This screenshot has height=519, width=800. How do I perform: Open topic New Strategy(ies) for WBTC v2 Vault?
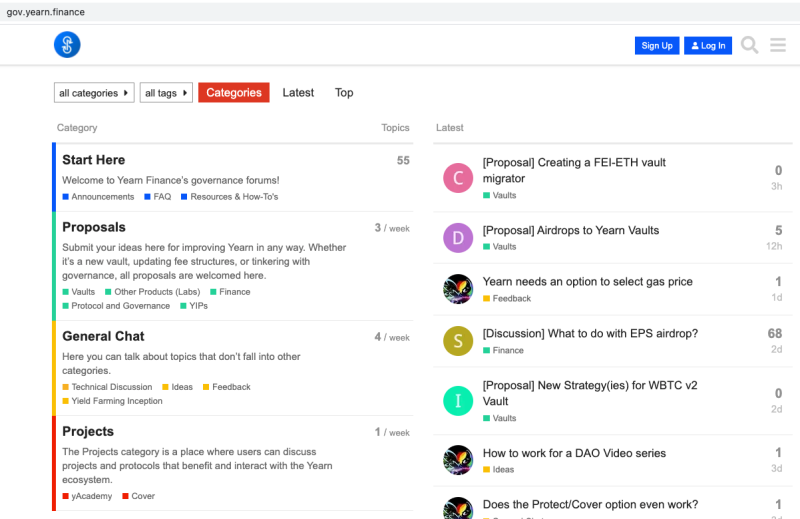click(590, 393)
